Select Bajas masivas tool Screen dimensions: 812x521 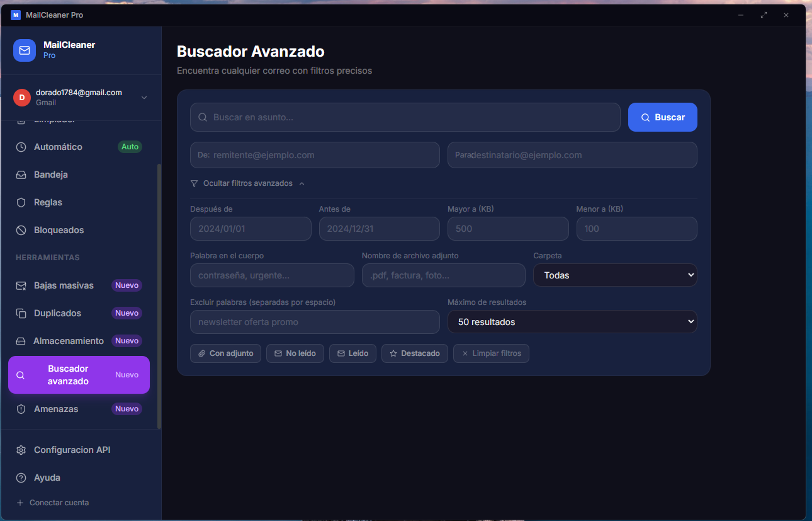click(x=79, y=285)
